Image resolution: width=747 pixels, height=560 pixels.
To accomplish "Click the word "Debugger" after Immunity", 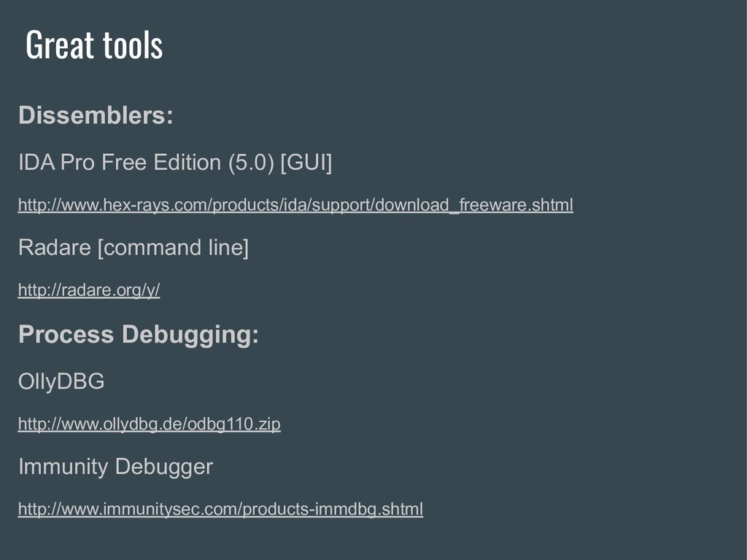I will tap(164, 467).
